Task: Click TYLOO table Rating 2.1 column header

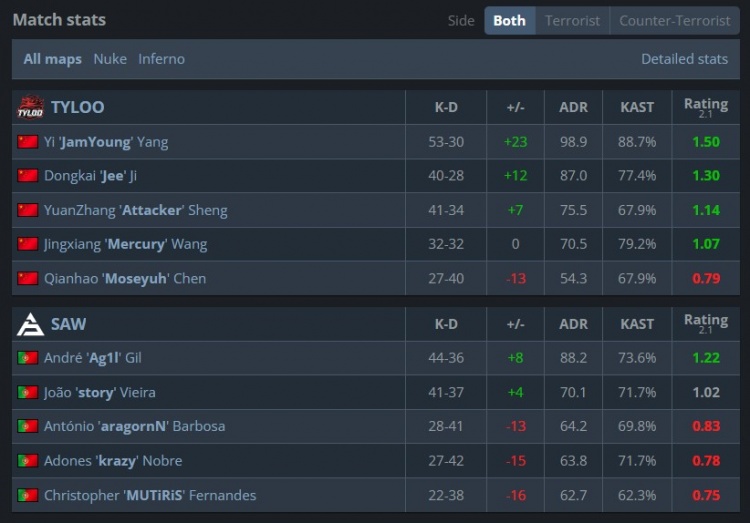Action: (x=705, y=107)
